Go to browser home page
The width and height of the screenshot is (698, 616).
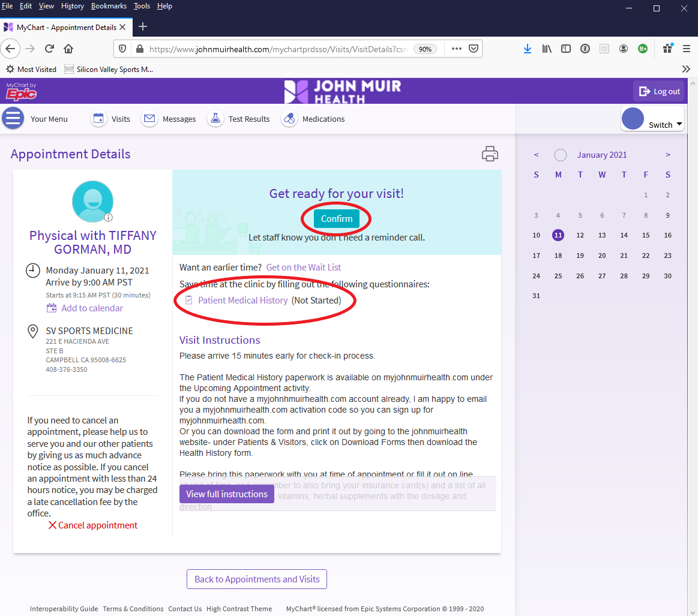click(x=68, y=49)
